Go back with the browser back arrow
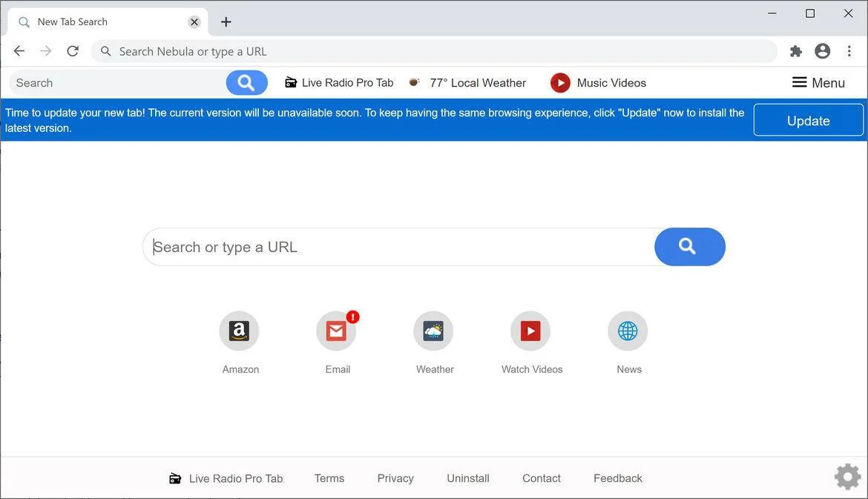868x499 pixels. click(19, 51)
